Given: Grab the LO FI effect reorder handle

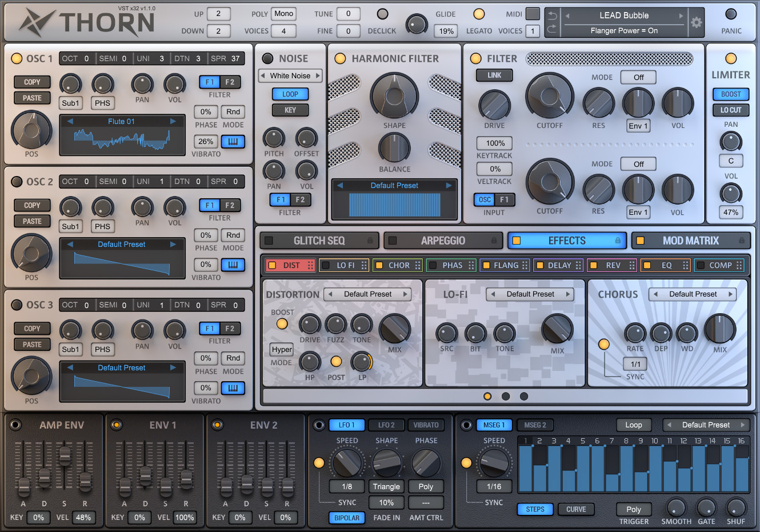Looking at the screenshot, I should pyautogui.click(x=364, y=265).
